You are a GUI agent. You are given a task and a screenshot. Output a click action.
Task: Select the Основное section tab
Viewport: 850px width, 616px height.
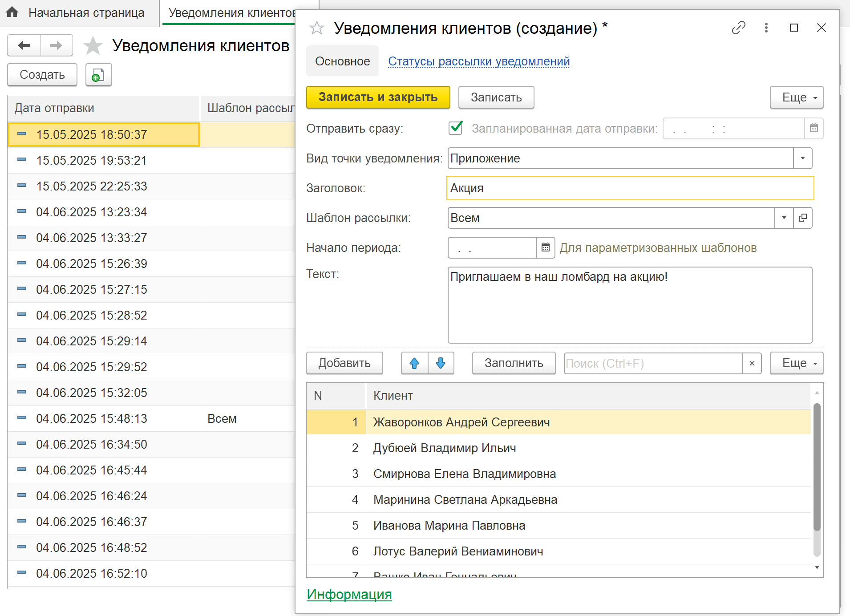(x=342, y=61)
